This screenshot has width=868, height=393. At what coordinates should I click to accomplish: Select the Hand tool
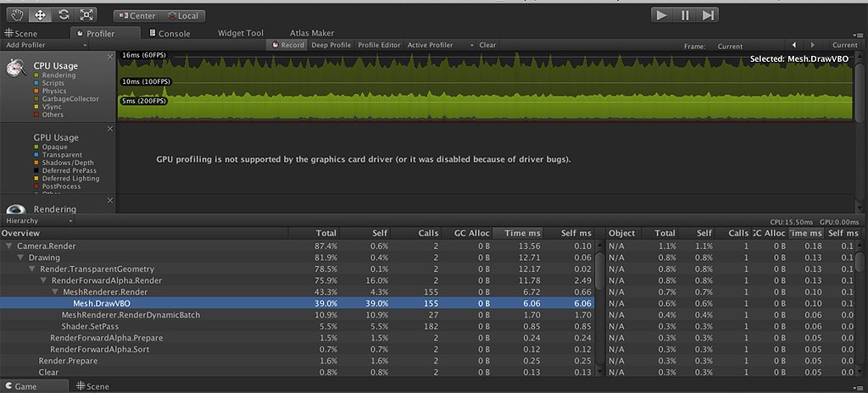coord(18,15)
